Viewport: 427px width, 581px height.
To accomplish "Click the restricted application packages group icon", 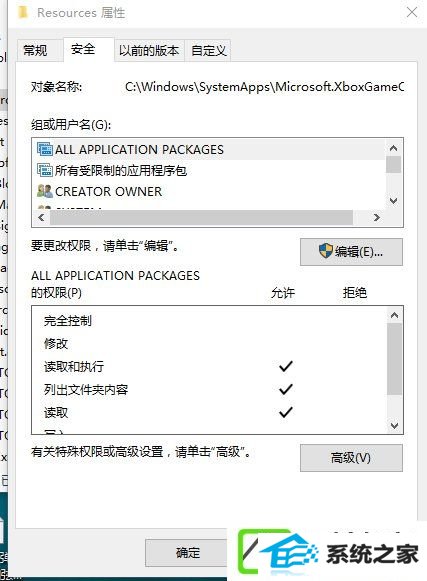I will 45,170.
